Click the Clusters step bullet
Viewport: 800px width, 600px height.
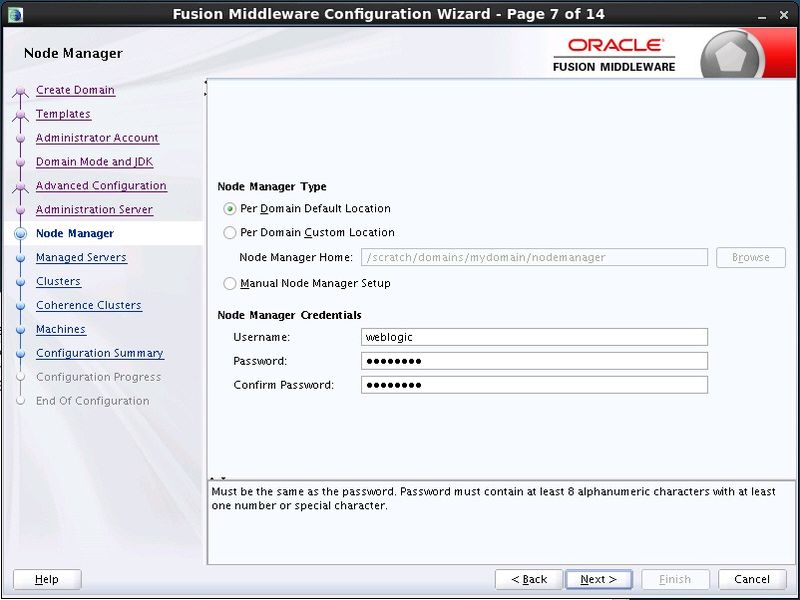click(20, 282)
